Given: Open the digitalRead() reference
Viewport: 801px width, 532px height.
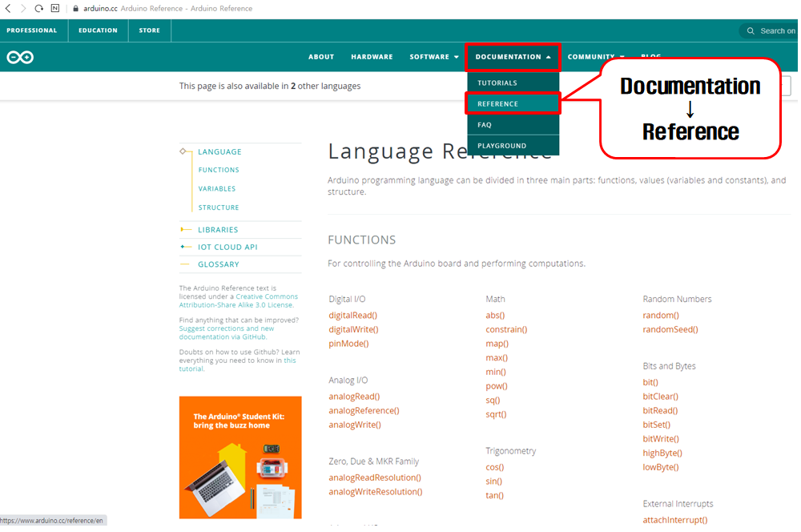Looking at the screenshot, I should [x=353, y=316].
